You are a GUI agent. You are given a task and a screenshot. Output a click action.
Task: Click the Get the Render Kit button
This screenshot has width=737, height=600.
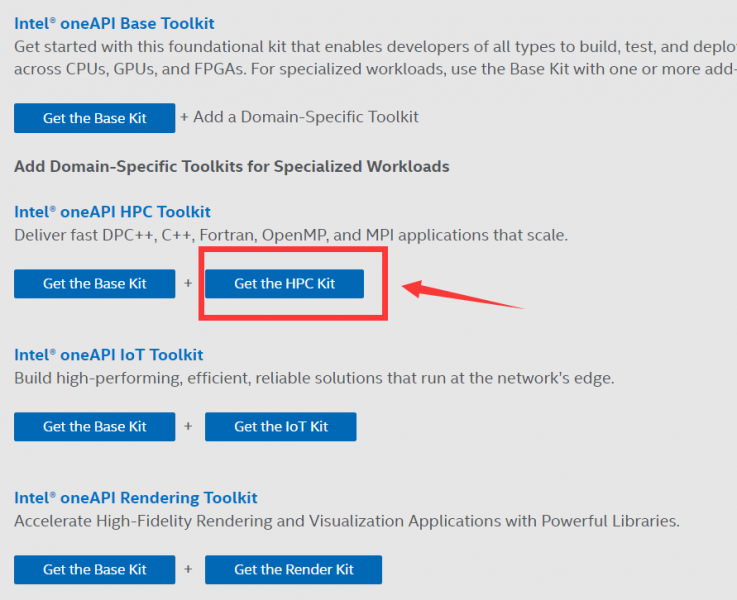coord(293,570)
